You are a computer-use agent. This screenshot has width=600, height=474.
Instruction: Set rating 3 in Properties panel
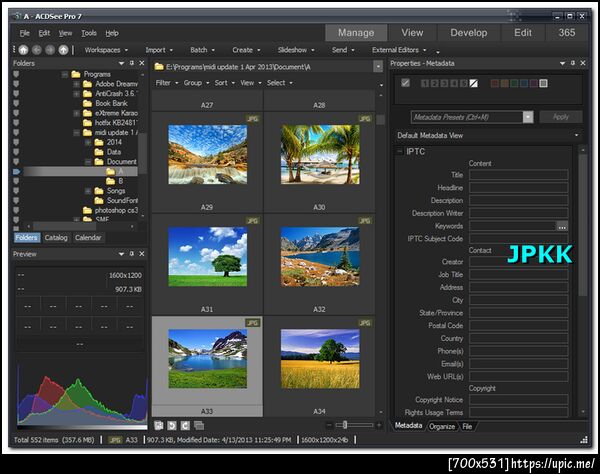tap(444, 83)
